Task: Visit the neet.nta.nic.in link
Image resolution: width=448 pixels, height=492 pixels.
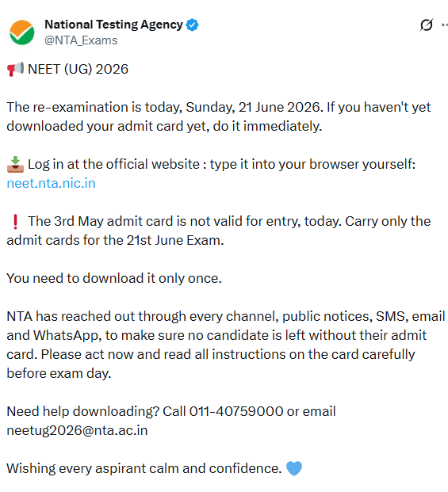Action: click(52, 183)
